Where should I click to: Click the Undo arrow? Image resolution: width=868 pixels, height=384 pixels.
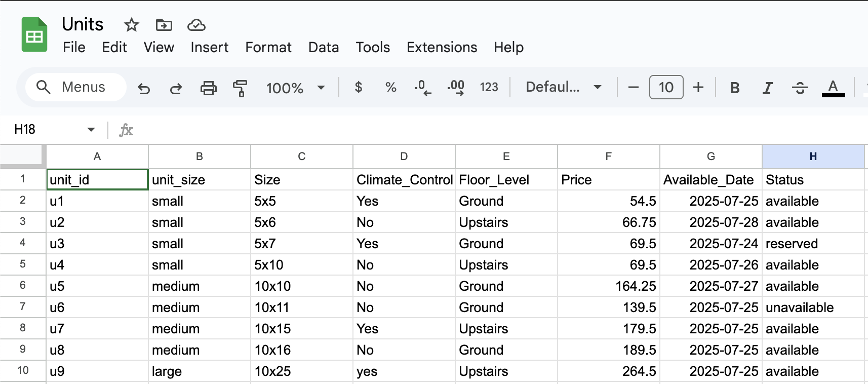pos(144,88)
